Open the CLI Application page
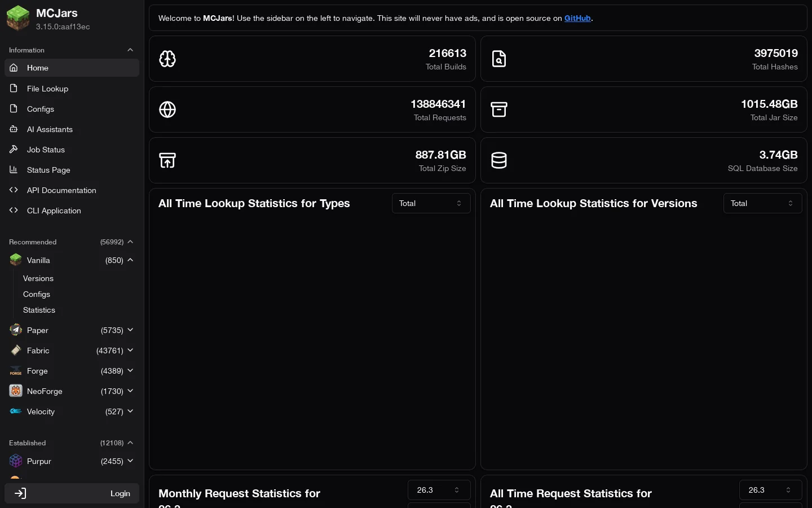The width and height of the screenshot is (812, 508). (72, 211)
